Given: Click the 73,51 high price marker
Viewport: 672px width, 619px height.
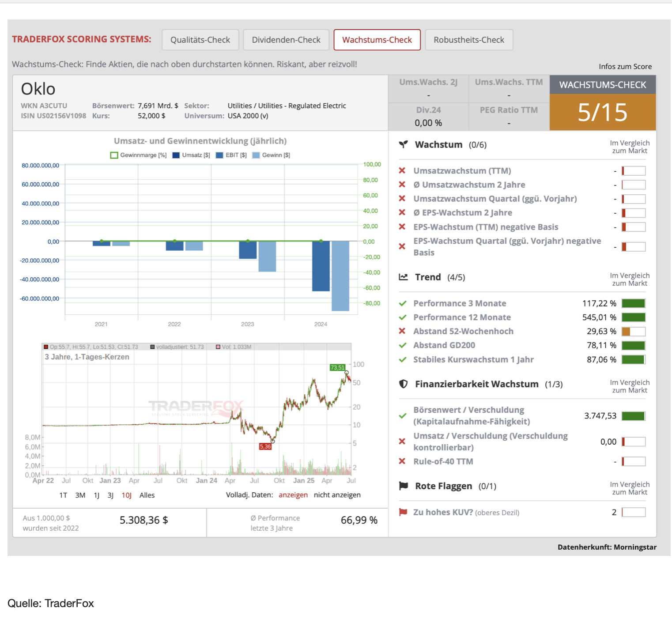Looking at the screenshot, I should (x=338, y=367).
